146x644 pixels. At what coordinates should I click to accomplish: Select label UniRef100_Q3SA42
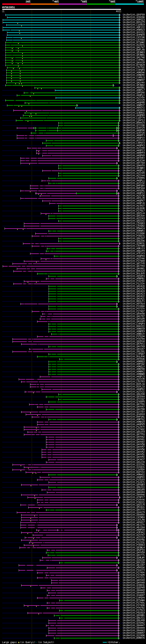click(133, 623)
